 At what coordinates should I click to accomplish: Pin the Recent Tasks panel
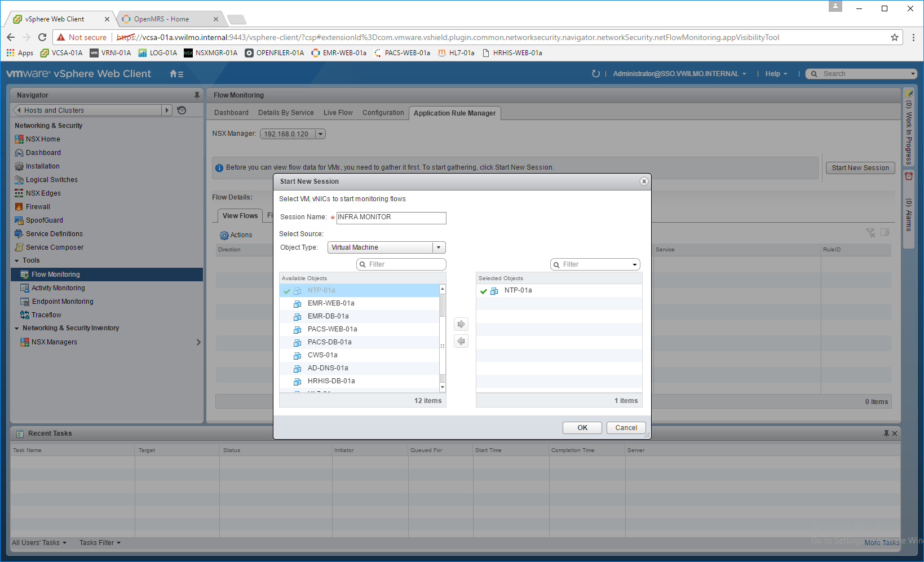click(886, 433)
